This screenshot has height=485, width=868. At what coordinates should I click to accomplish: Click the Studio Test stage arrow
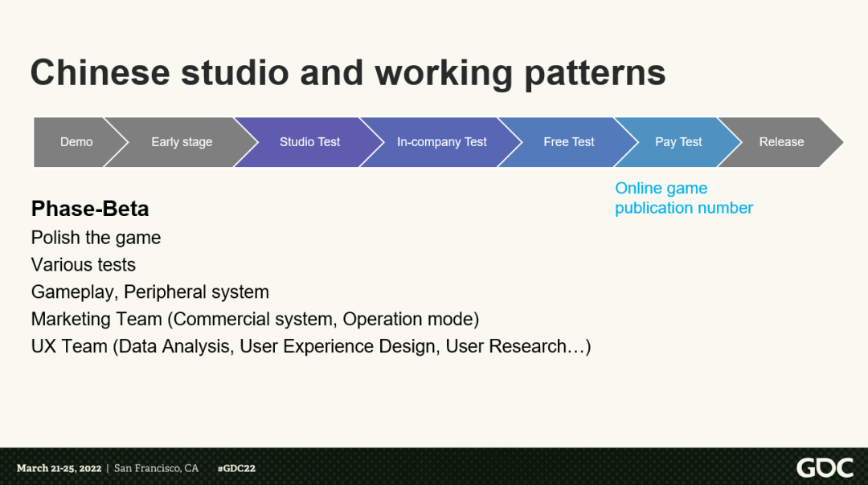(309, 142)
